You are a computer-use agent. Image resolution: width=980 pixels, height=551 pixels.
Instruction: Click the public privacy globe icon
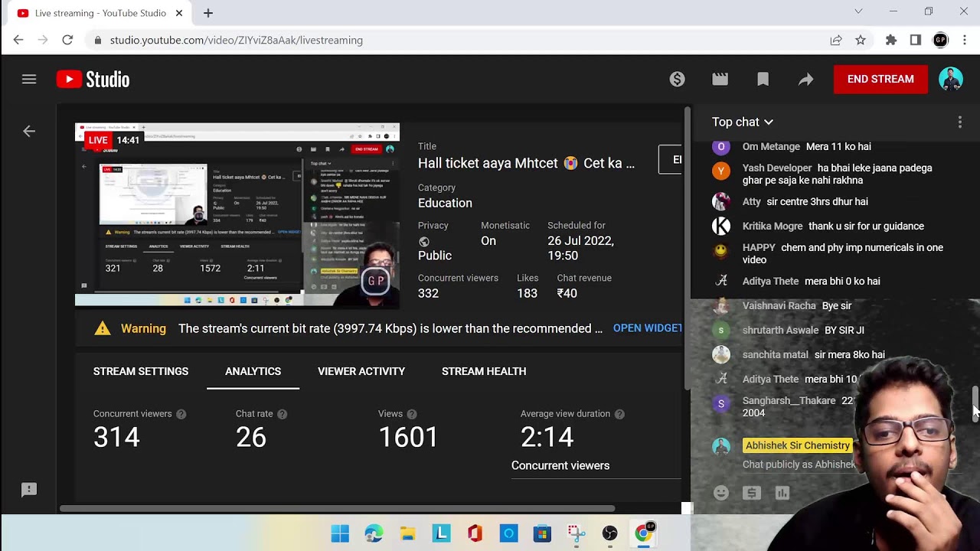(424, 241)
